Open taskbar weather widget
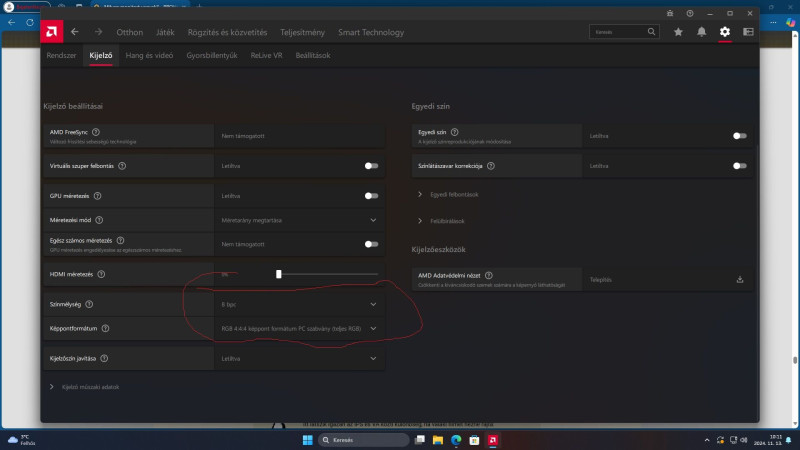This screenshot has height=450, width=800. 21,440
